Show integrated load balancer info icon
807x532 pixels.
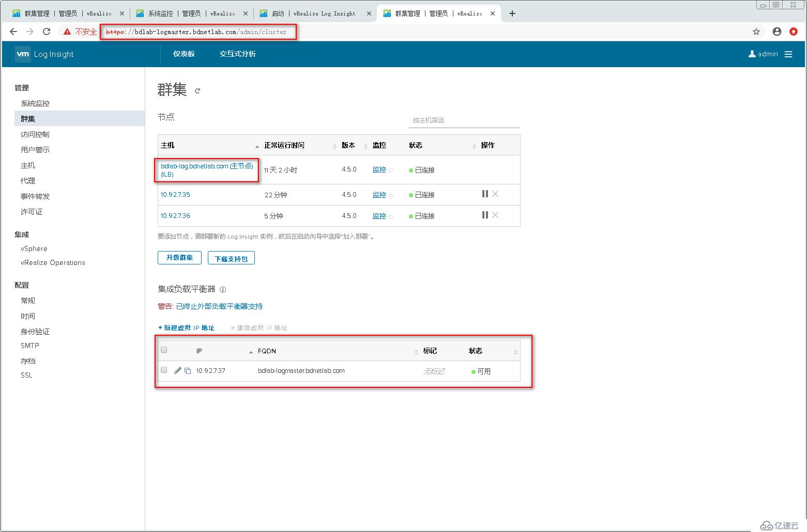tap(223, 290)
